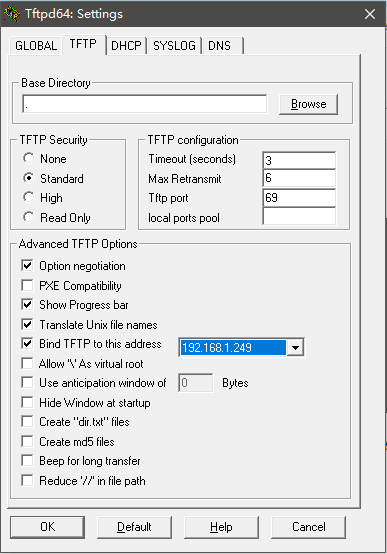Image resolution: width=387 pixels, height=554 pixels.
Task: Click the anticipation window Bytes field
Action: click(195, 383)
